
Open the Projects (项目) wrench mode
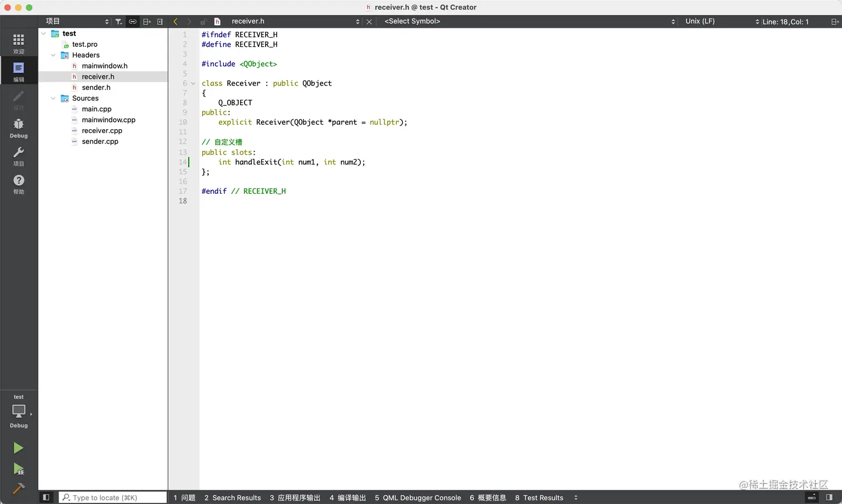[18, 156]
